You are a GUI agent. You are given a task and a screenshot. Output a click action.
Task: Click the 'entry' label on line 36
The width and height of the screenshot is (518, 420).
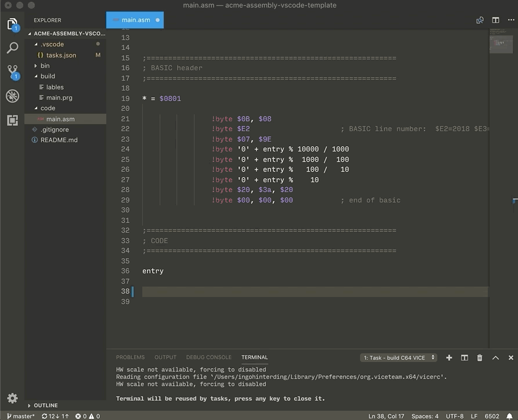point(153,271)
